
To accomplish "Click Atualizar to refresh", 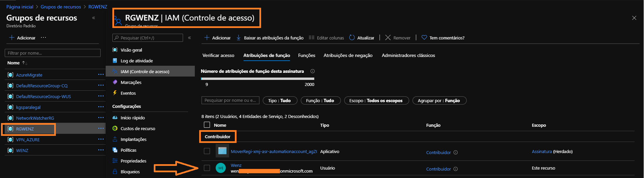I will (x=362, y=38).
